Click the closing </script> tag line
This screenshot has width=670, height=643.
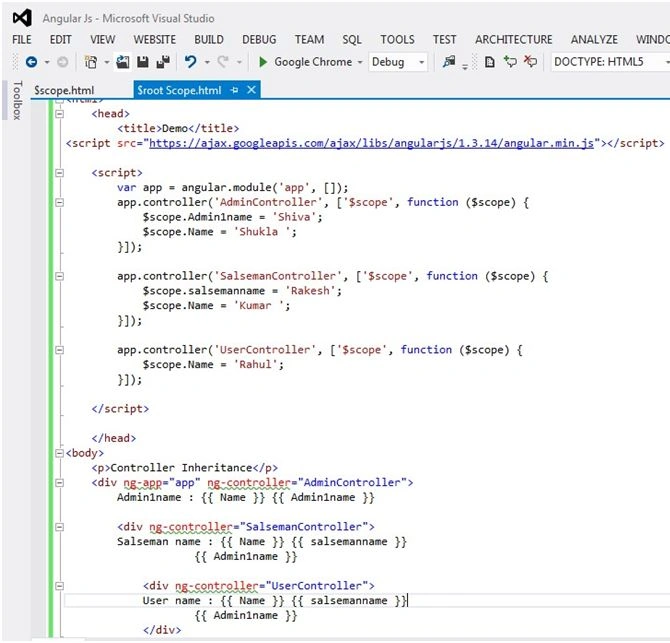tap(120, 409)
